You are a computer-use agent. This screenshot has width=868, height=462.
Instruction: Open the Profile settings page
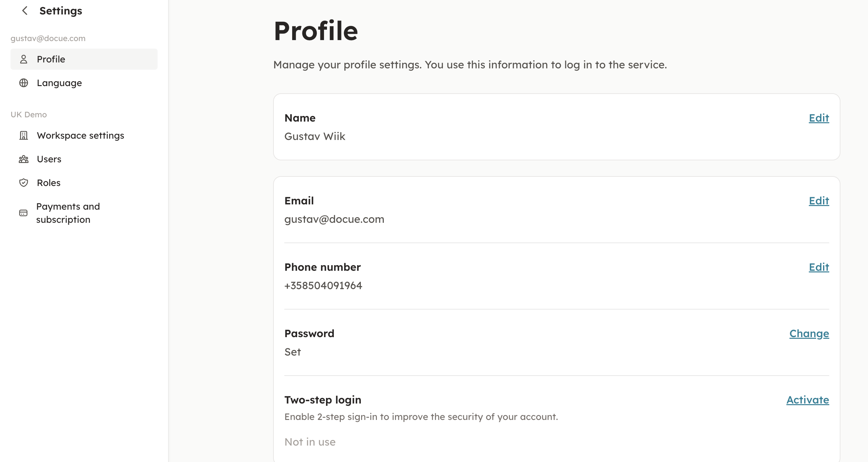tap(51, 59)
